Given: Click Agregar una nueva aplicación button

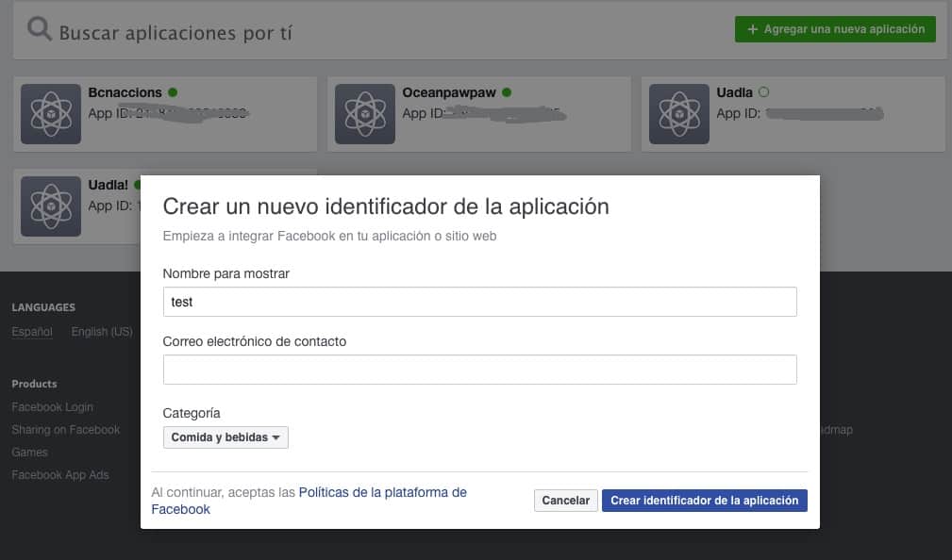Looking at the screenshot, I should click(x=835, y=29).
